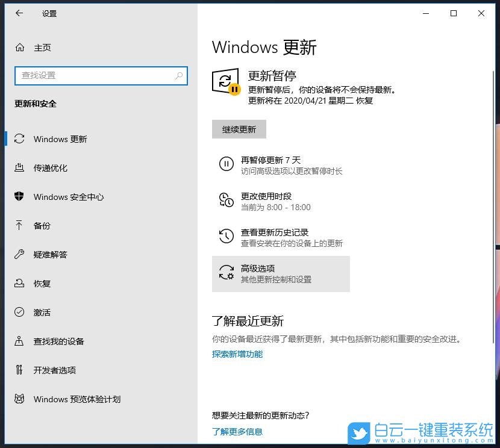Open the 备份 settings page

(x=42, y=225)
